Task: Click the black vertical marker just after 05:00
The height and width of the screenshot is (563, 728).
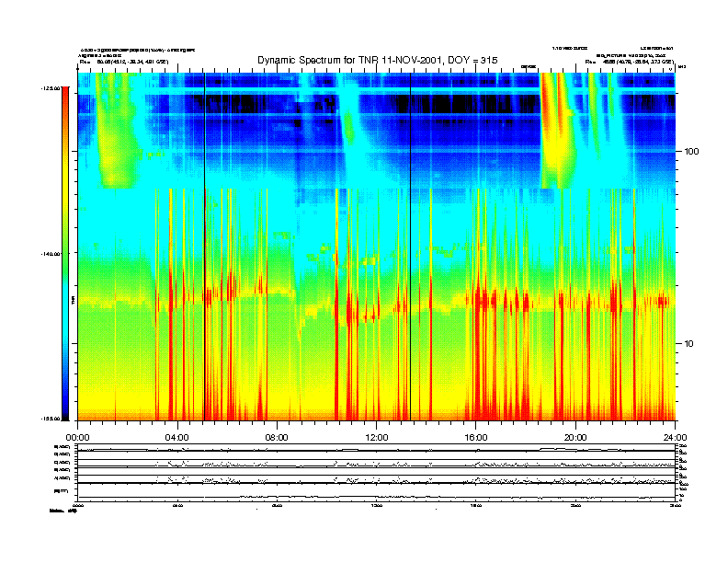Action: coord(204,247)
